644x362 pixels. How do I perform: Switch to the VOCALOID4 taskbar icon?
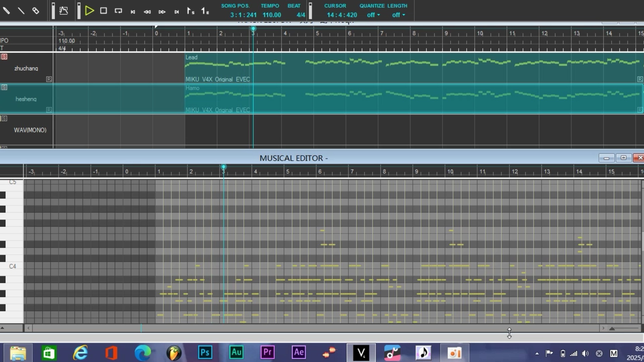click(361, 353)
